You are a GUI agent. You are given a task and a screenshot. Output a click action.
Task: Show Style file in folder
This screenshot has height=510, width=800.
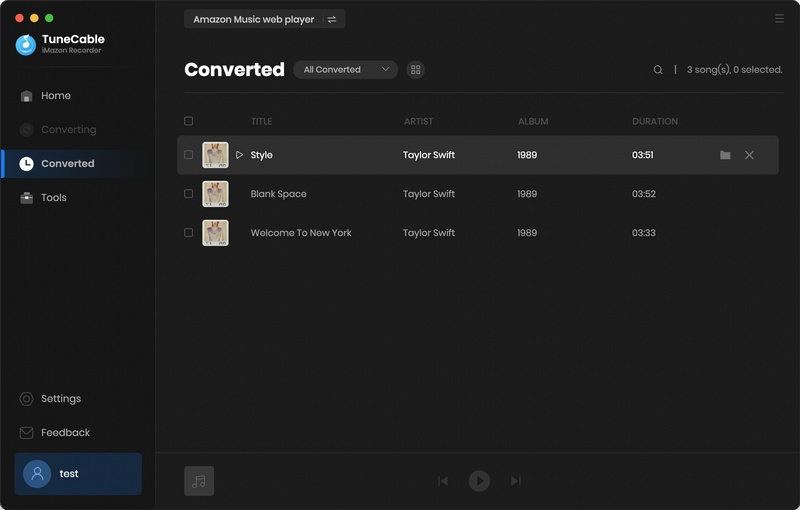click(x=725, y=155)
